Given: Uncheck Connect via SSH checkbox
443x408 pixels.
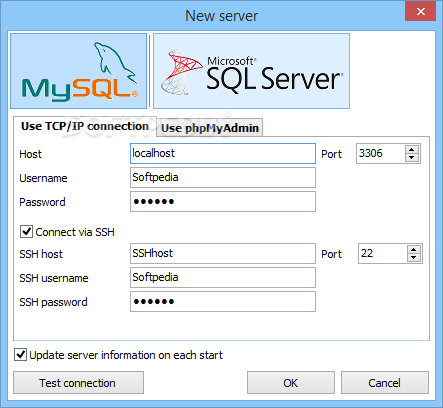Looking at the screenshot, I should point(26,232).
